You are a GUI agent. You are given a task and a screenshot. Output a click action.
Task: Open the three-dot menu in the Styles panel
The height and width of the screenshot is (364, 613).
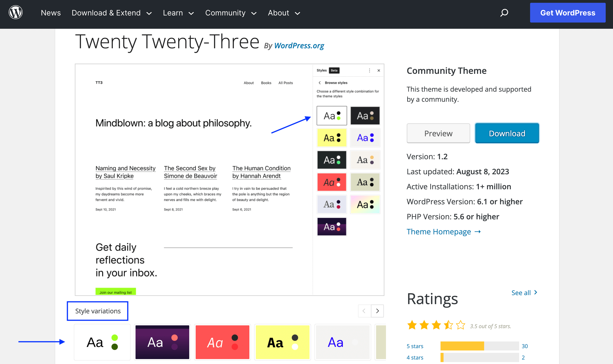tap(369, 71)
